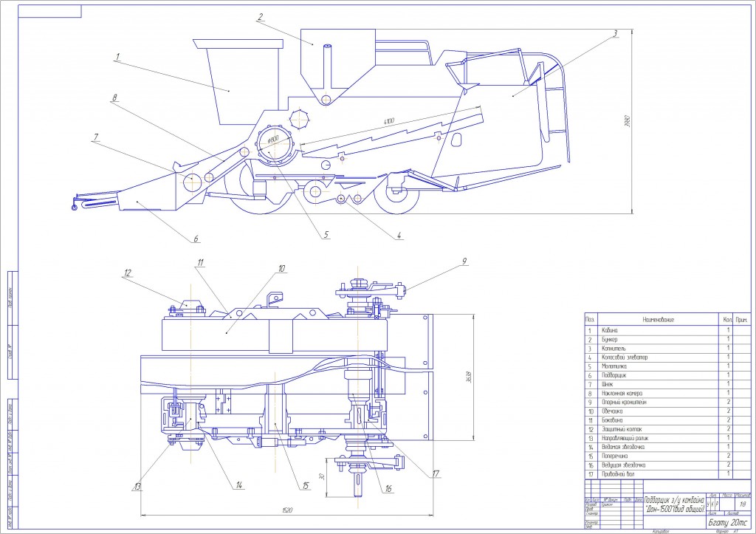Select 'Колосовой элеватор' in the parts list

pyautogui.click(x=625, y=357)
